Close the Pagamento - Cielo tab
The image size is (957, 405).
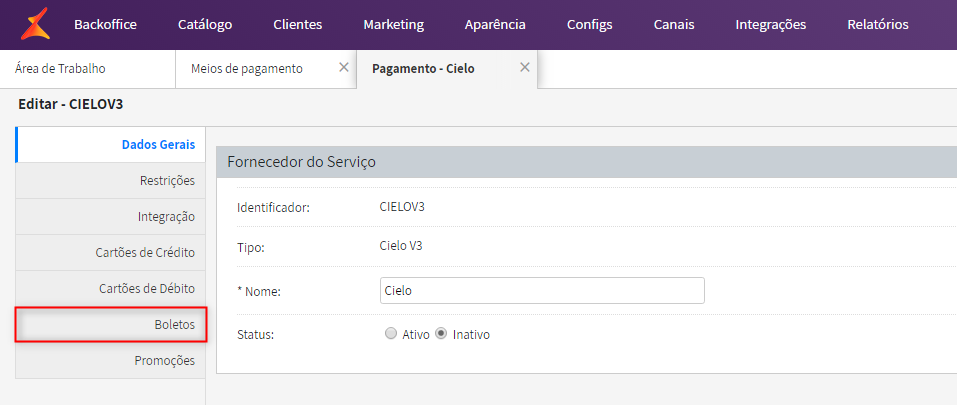point(524,67)
